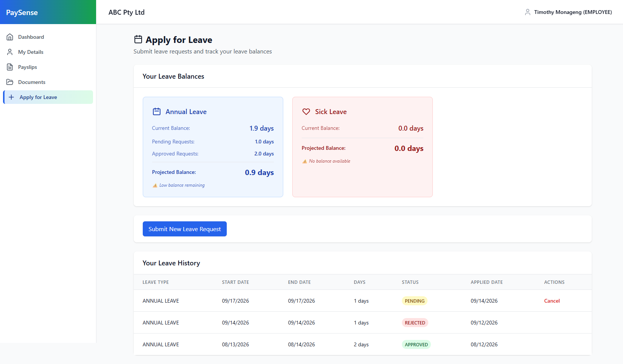This screenshot has height=364, width=623.
Task: Click the 1.0 days pending requests value
Action: (x=264, y=142)
